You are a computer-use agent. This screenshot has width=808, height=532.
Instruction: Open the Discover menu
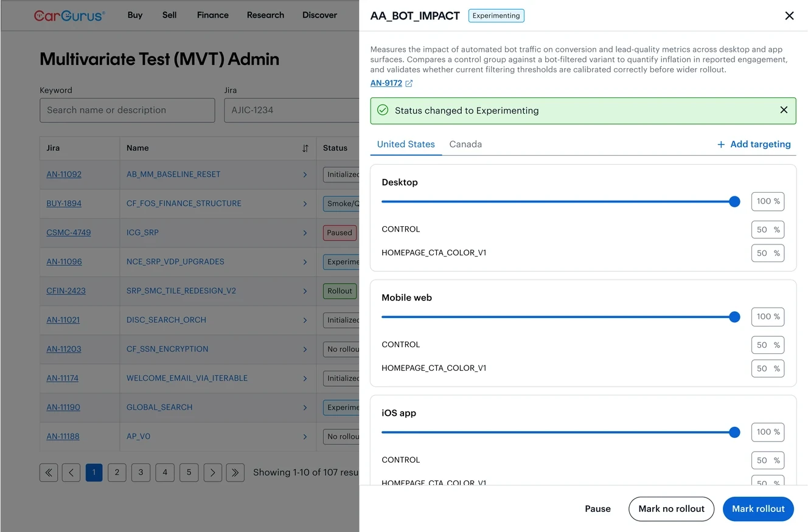tap(319, 15)
